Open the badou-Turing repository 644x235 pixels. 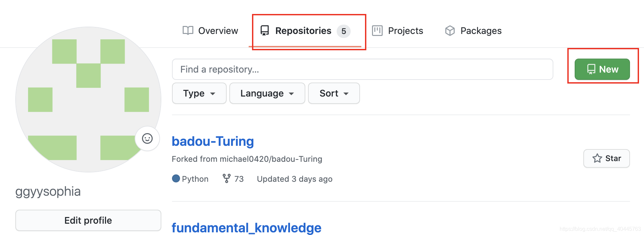click(213, 141)
